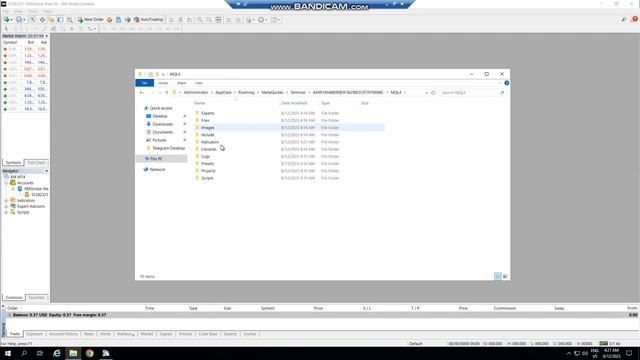Viewport: 640px width, 360px height.
Task: Switch to Favorites tab in Navigator
Action: [37, 298]
